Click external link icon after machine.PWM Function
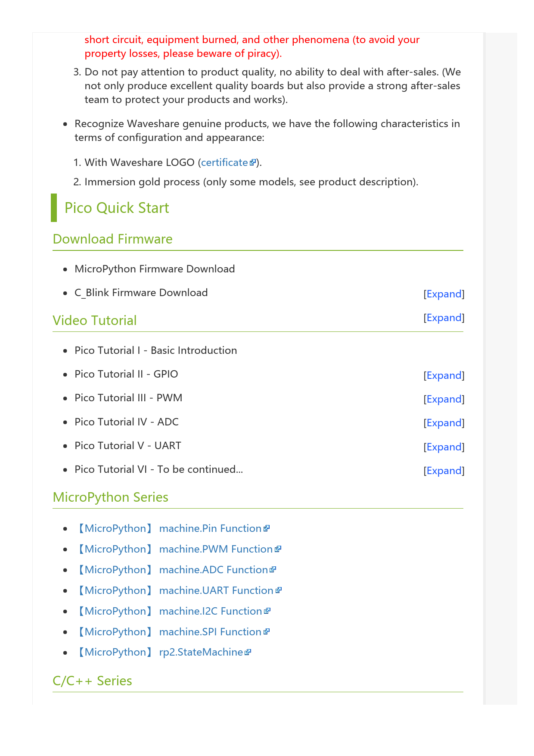Viewport: 534px width, 756px height. (278, 549)
